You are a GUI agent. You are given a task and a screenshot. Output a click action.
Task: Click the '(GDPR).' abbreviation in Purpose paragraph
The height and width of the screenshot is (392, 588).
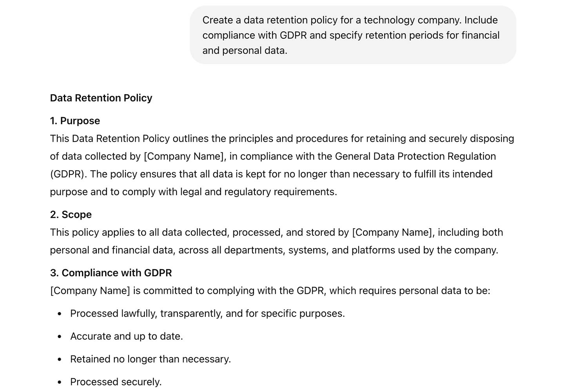69,174
